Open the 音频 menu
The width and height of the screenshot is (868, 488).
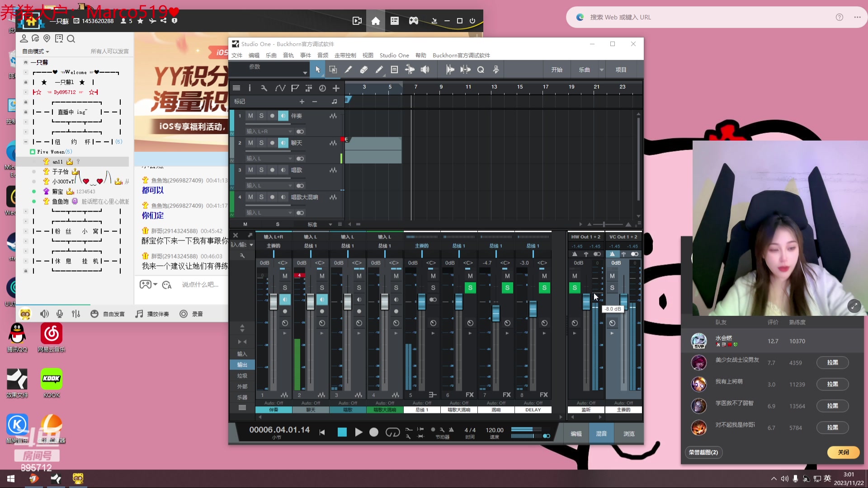tap(323, 55)
